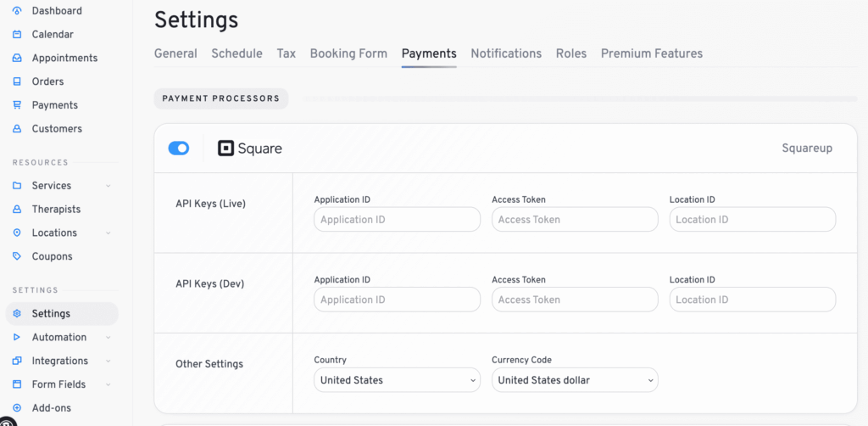Focus the Dev Access Token field

[x=575, y=300]
